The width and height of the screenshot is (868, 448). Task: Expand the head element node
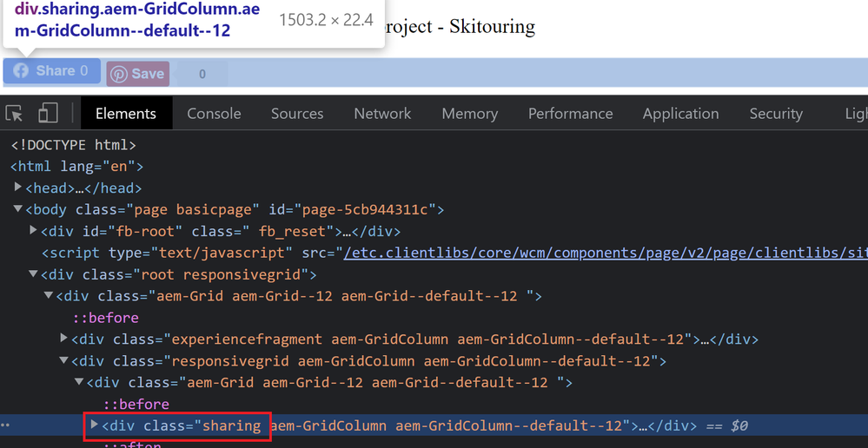coord(18,188)
